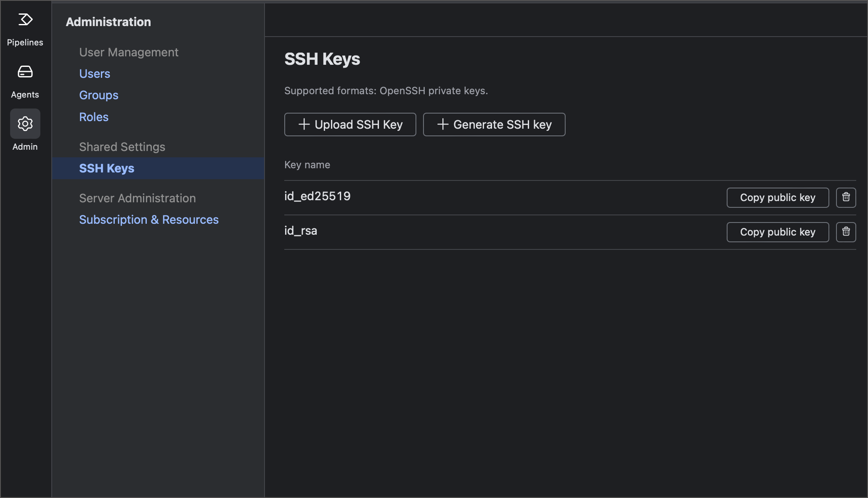Viewport: 868px width, 498px height.
Task: Click the Server Administration section header
Action: point(138,198)
